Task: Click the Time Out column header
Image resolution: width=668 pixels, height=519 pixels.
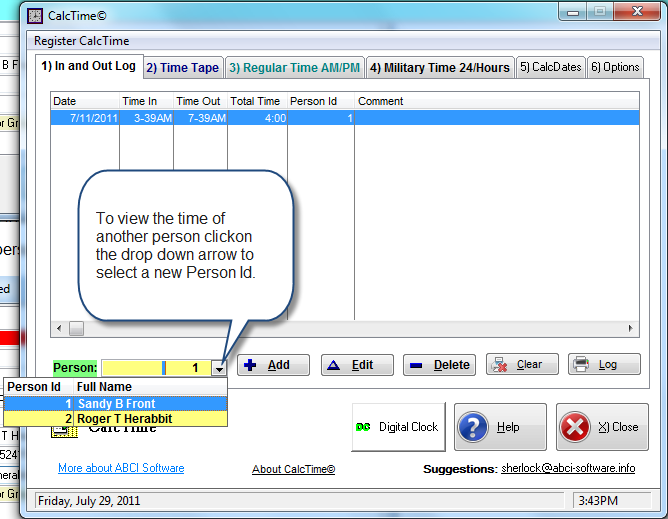Action: [200, 101]
